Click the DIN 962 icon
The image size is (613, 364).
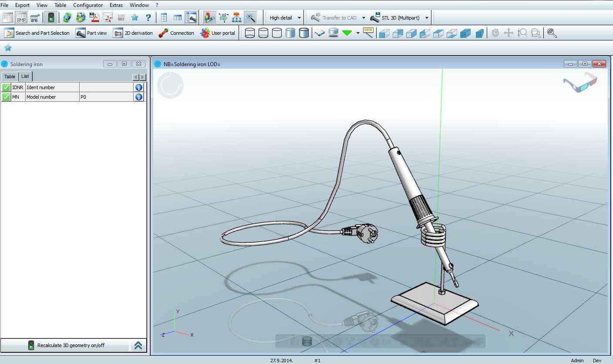(121, 18)
